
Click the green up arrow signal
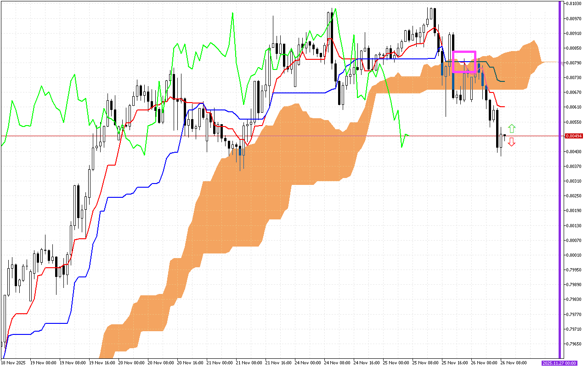511,129
